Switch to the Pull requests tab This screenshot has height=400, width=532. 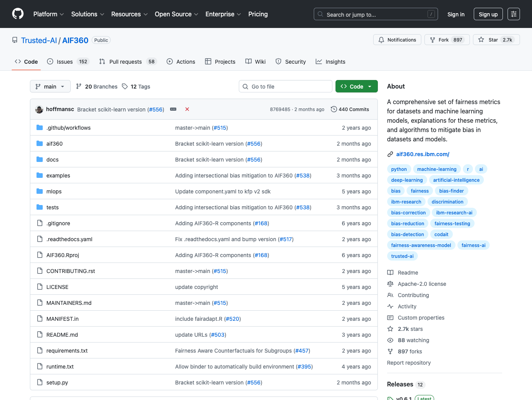pyautogui.click(x=125, y=62)
